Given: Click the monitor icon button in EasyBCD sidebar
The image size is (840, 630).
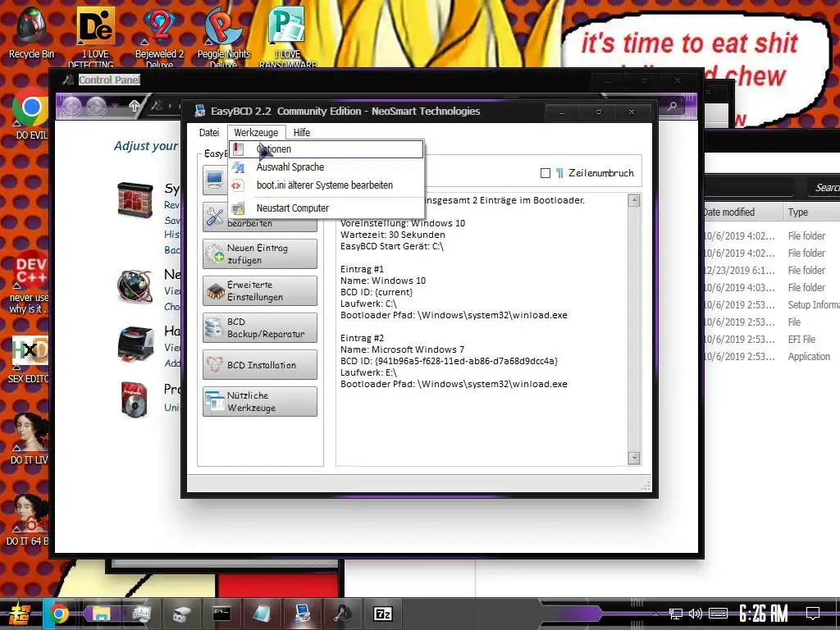Looking at the screenshot, I should pos(215,180).
